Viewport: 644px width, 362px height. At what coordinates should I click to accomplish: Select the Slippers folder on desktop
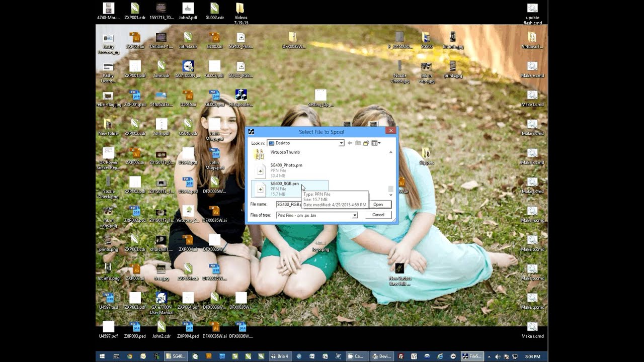pos(426,156)
